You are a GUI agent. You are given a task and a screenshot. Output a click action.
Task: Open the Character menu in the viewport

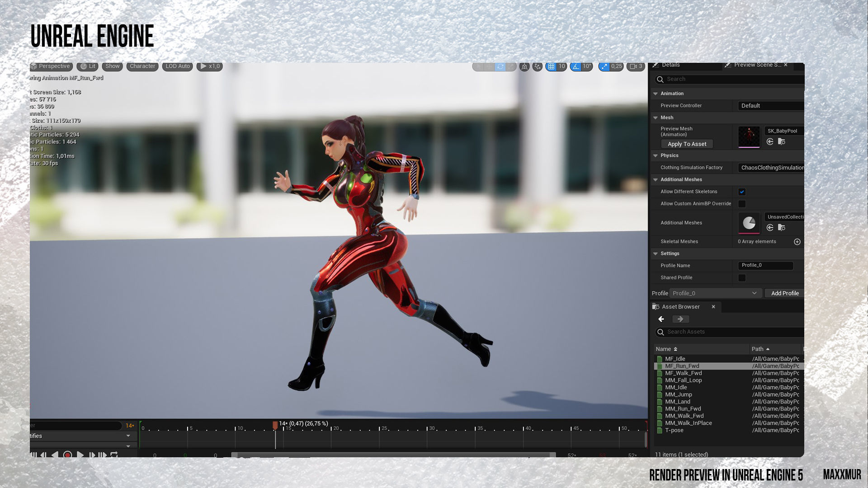coord(142,66)
